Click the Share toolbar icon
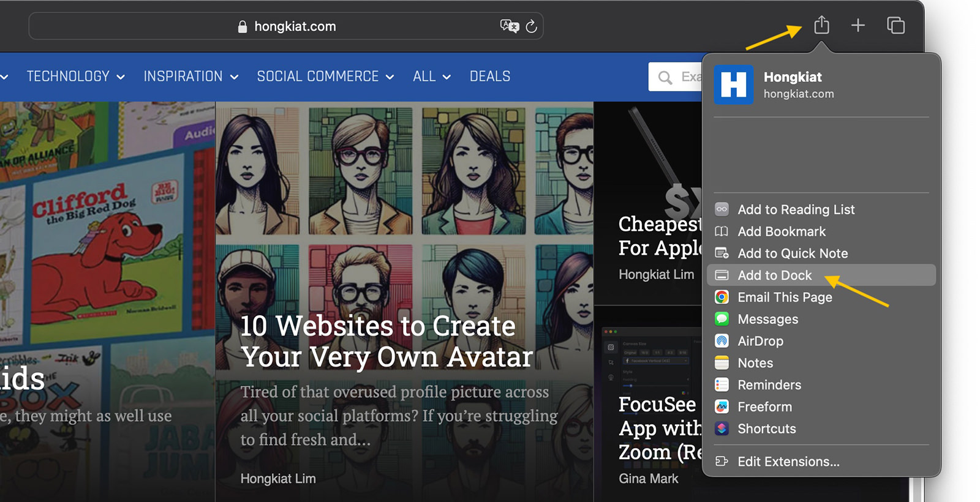This screenshot has height=502, width=980. pyautogui.click(x=821, y=25)
